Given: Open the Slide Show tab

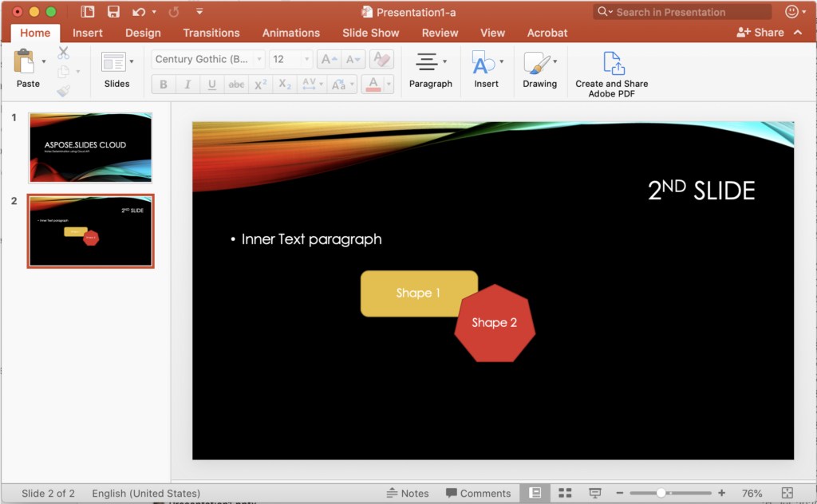Looking at the screenshot, I should click(371, 33).
